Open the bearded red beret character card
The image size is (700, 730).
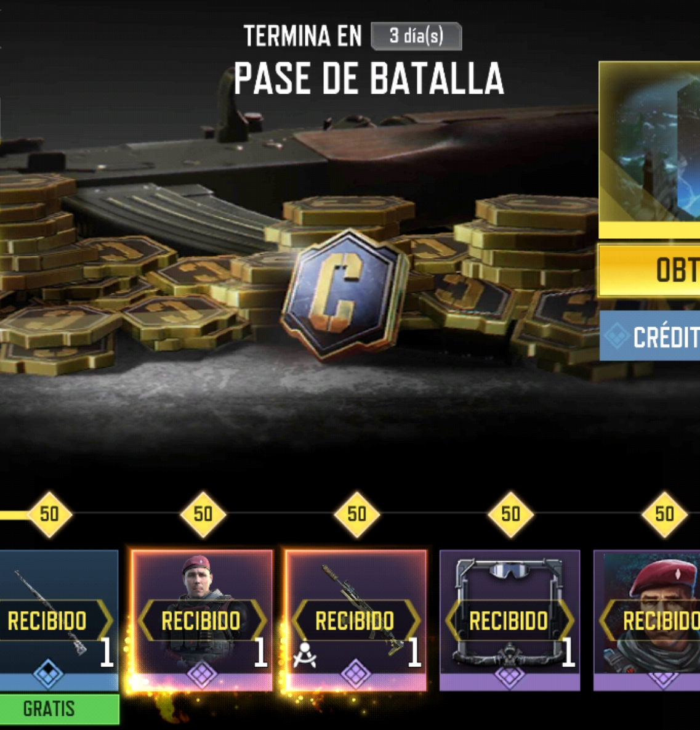(647, 620)
